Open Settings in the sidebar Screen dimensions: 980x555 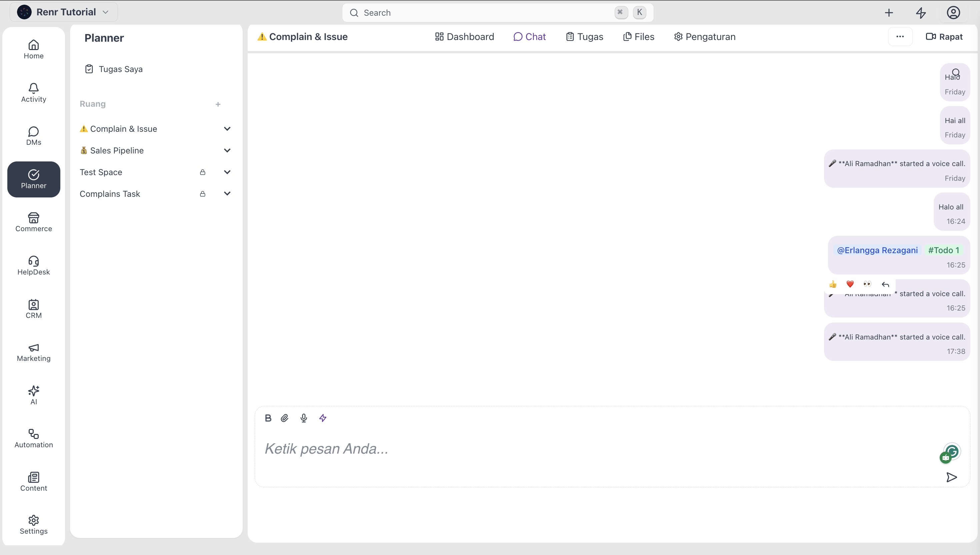click(x=34, y=525)
